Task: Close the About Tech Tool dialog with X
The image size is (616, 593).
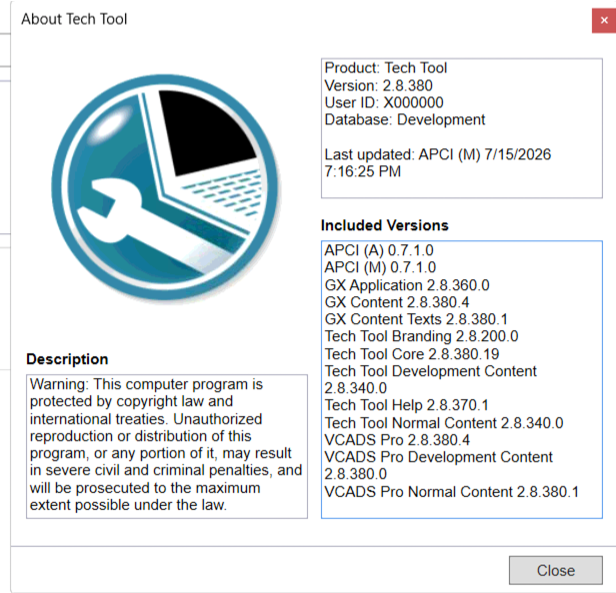Action: point(604,20)
